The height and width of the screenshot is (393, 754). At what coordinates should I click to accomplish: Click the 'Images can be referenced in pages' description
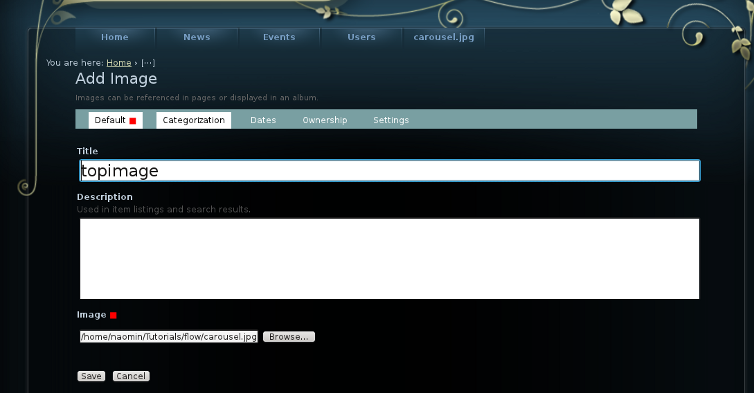[196, 98]
